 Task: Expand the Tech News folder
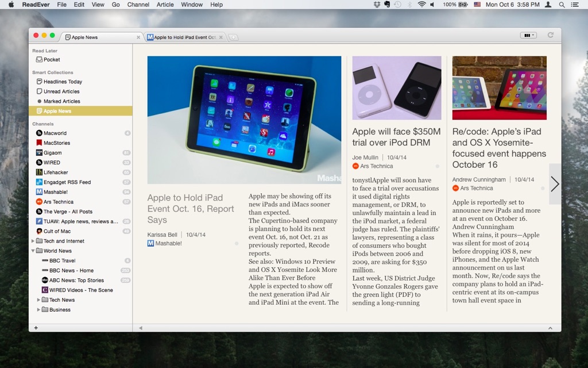(x=38, y=300)
